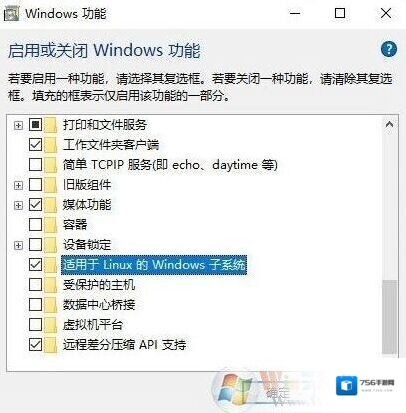Click the Windows 功能 title bar app icon
Screen dimensions: 406x413
pos(11,14)
